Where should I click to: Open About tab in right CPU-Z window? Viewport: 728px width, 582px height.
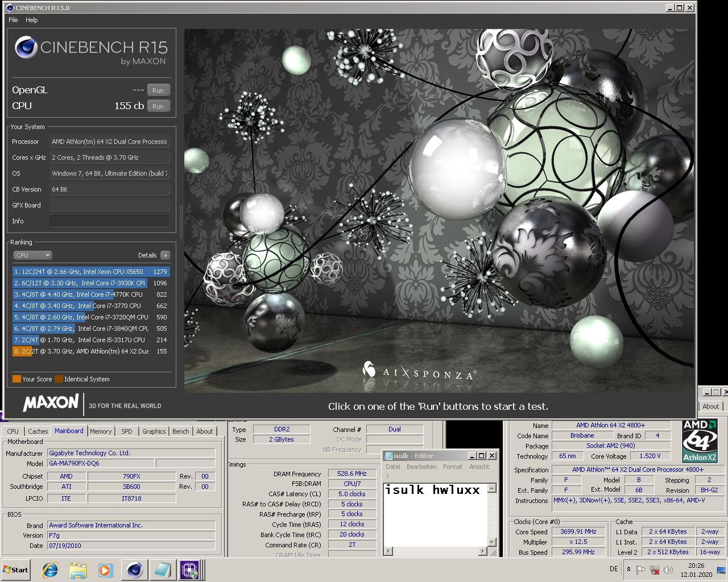[711, 406]
